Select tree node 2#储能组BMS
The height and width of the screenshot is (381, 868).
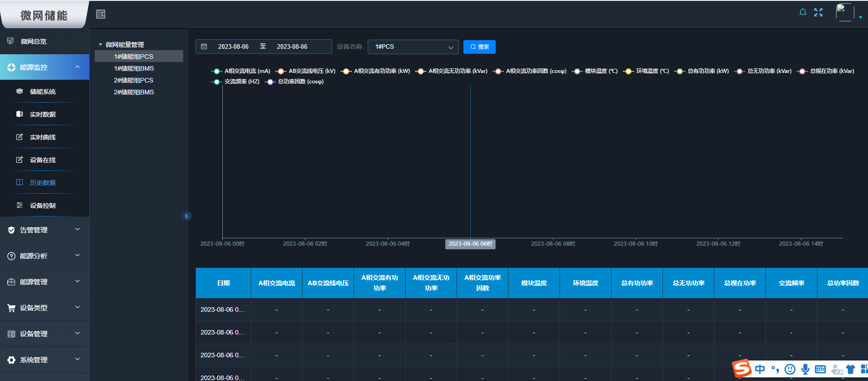pyautogui.click(x=139, y=92)
